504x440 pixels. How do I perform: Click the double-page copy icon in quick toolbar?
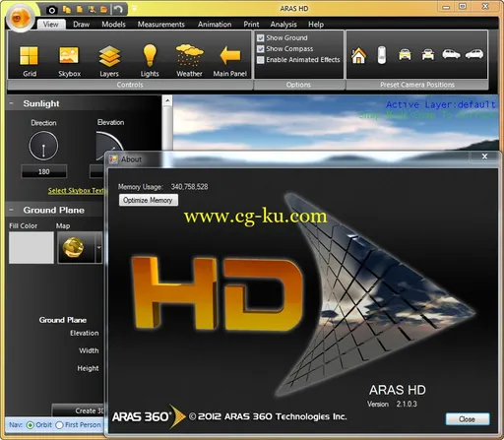[67, 10]
